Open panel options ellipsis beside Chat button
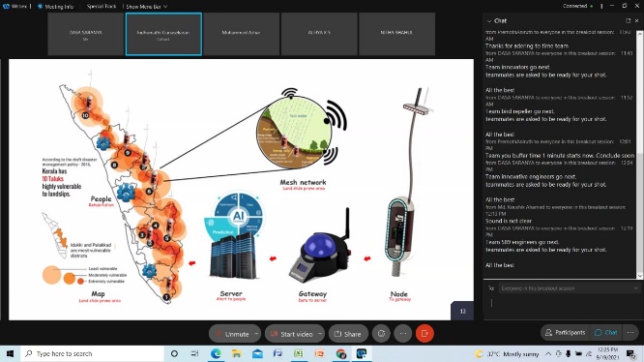 (x=630, y=332)
